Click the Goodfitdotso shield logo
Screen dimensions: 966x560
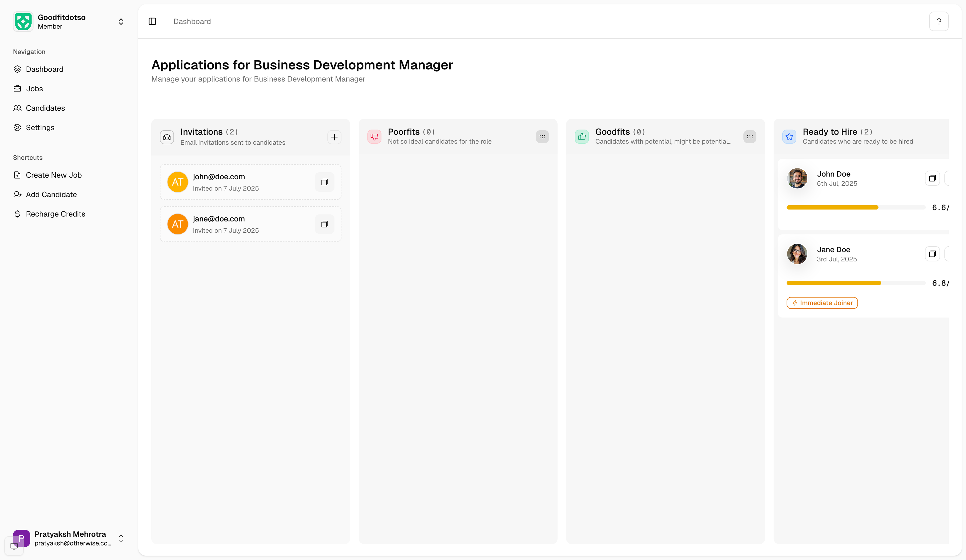pyautogui.click(x=23, y=21)
